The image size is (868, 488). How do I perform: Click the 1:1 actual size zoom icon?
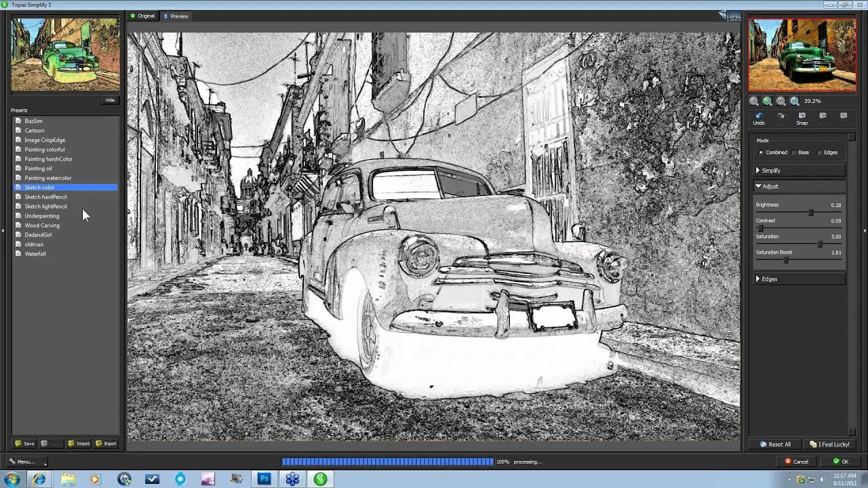794,101
